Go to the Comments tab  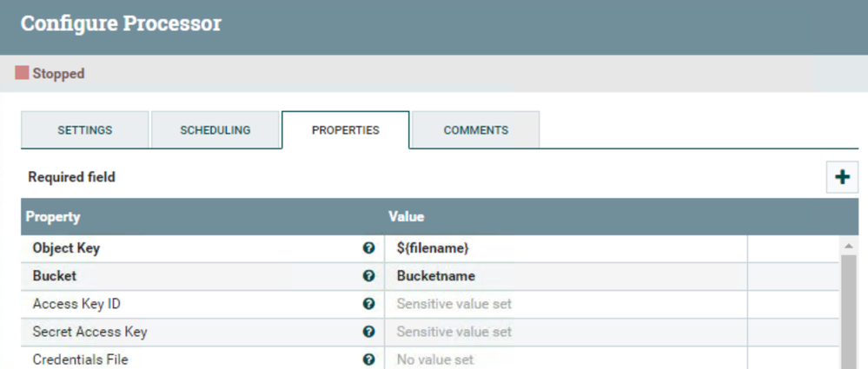[476, 130]
